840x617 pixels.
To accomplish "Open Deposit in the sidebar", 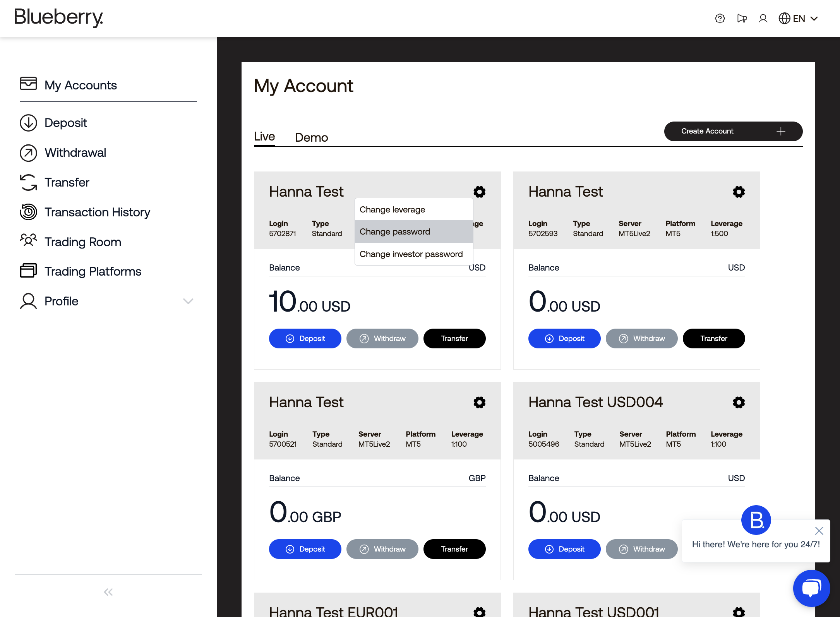I will pos(53,123).
